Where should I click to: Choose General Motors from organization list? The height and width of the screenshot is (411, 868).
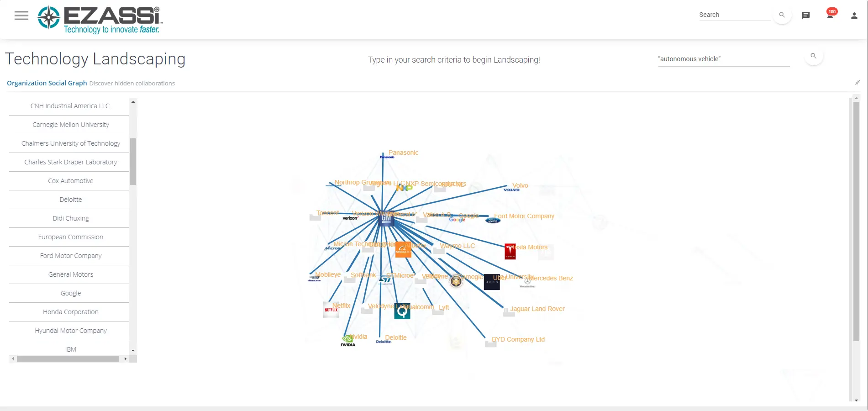pyautogui.click(x=71, y=274)
